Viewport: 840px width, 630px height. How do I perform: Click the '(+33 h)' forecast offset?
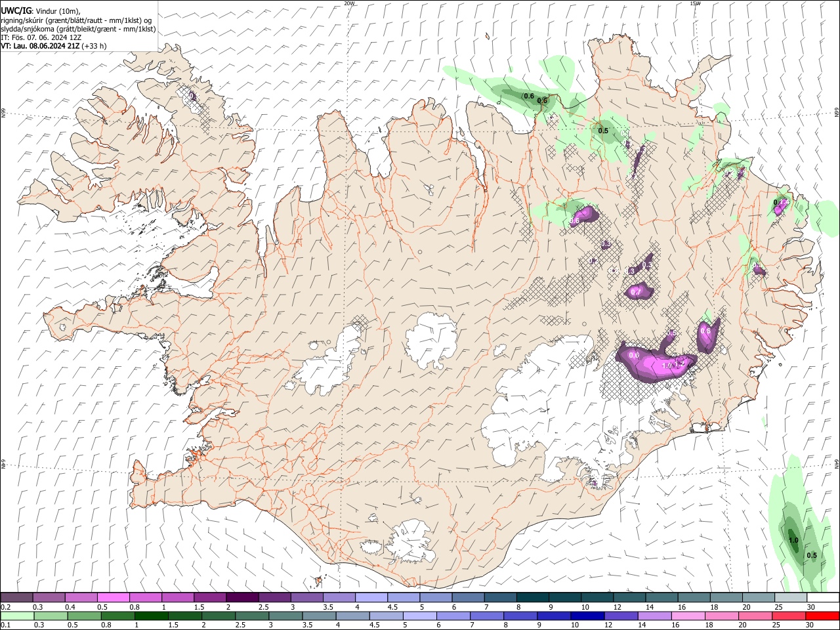point(94,46)
